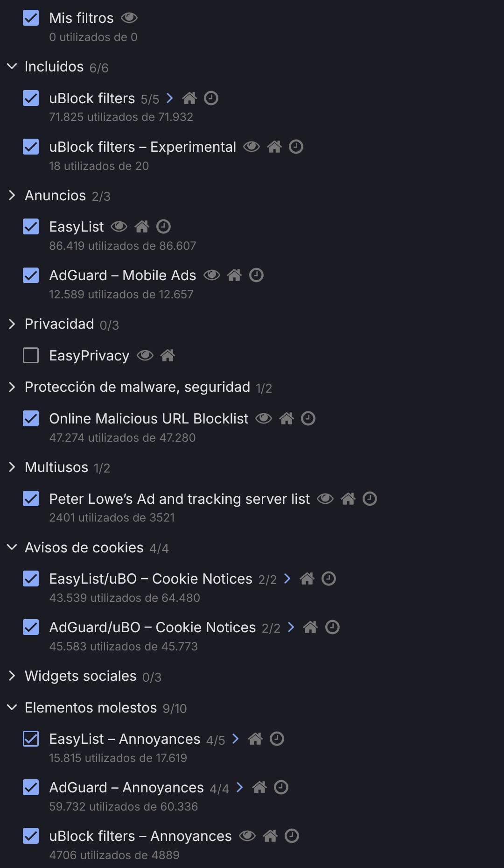
Task: Click the update clock icon for EasyList
Action: pos(163,226)
